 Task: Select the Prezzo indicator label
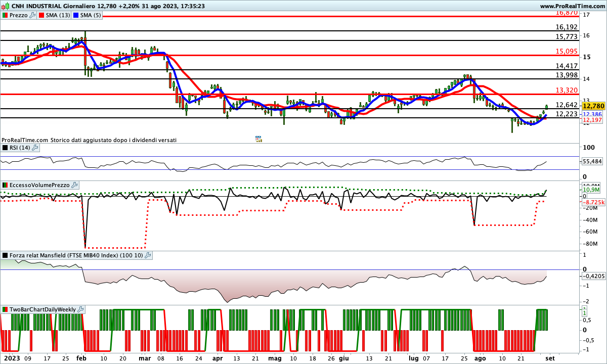[x=19, y=15]
